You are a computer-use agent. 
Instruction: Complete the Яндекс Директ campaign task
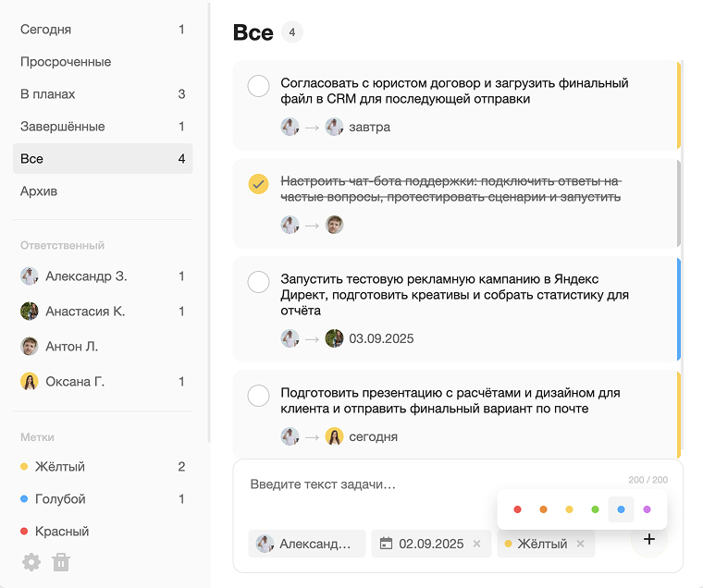tap(259, 280)
